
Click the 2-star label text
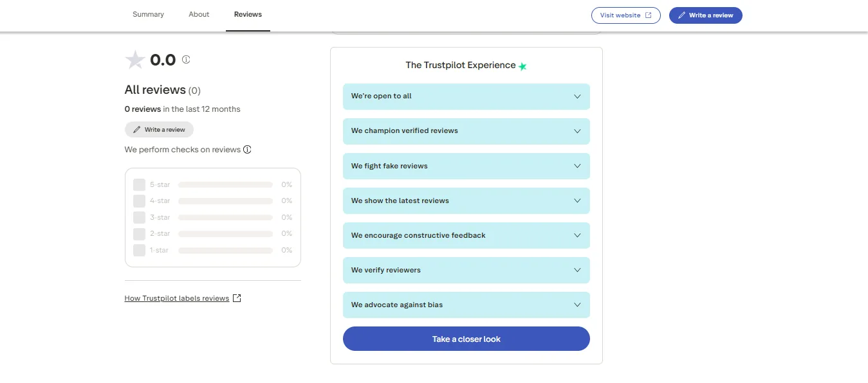(x=160, y=234)
